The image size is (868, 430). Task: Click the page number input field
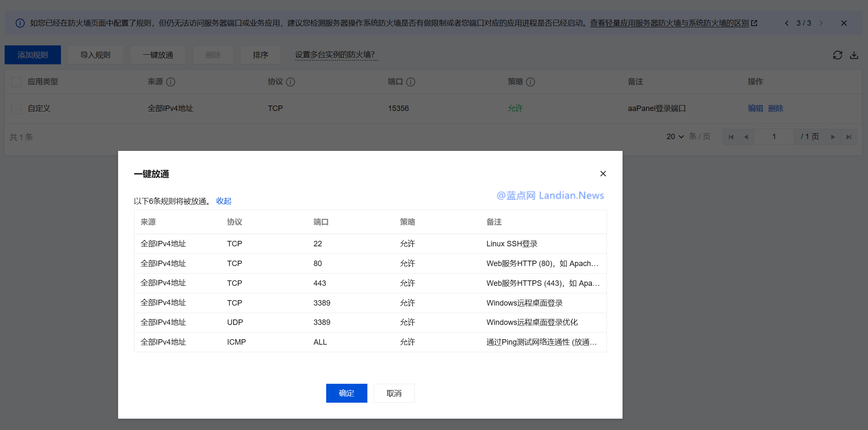coord(774,137)
